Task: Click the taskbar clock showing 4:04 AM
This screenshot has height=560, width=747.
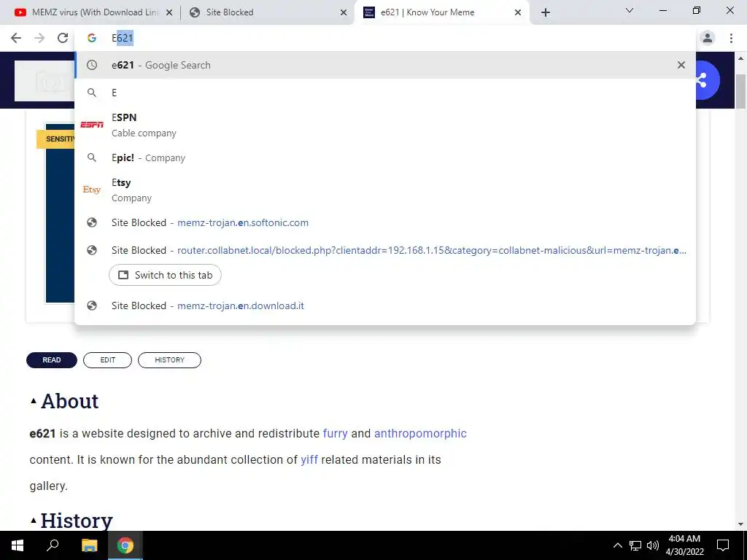Action: 684,545
